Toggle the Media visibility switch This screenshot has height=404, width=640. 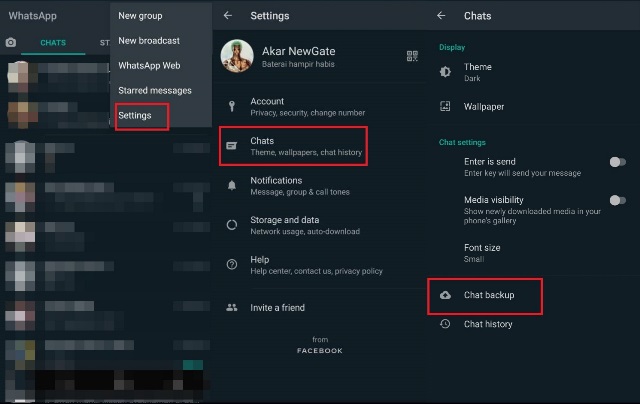[x=618, y=200]
